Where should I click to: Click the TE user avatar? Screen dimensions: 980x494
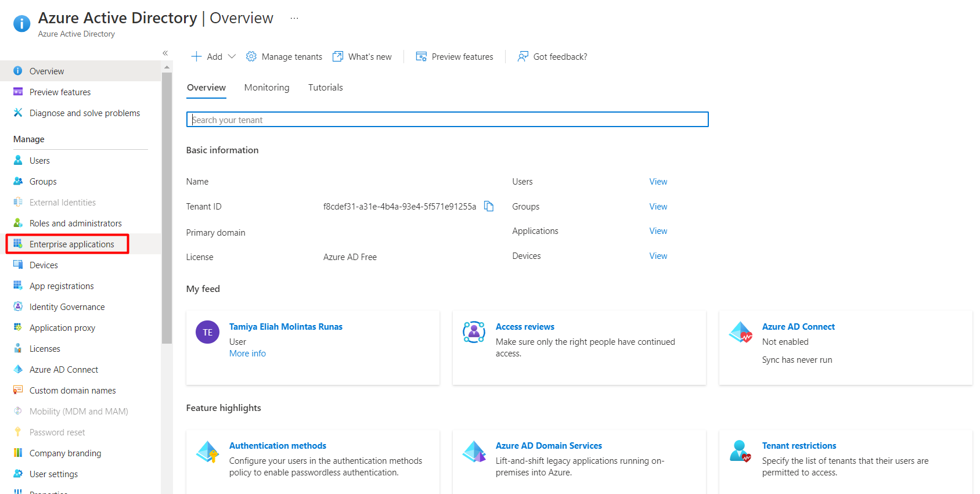[x=208, y=332]
